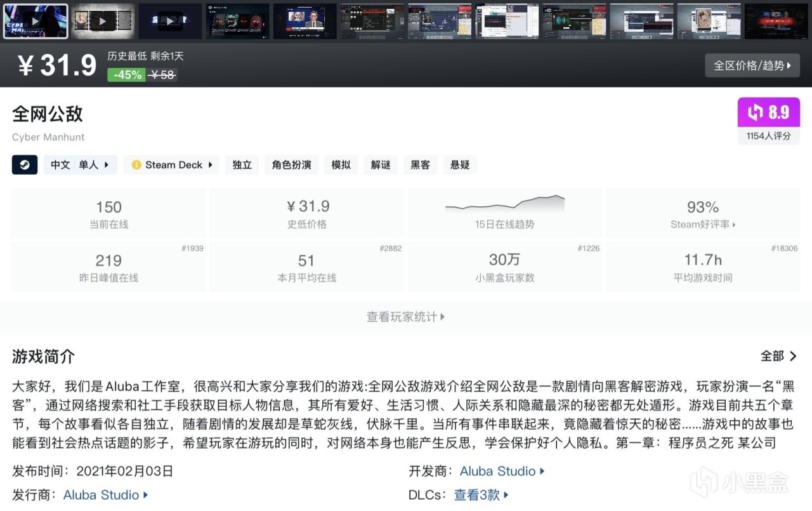Open the screenshot thumbnail showing the news anchor
The image size is (812, 511).
pos(305,21)
